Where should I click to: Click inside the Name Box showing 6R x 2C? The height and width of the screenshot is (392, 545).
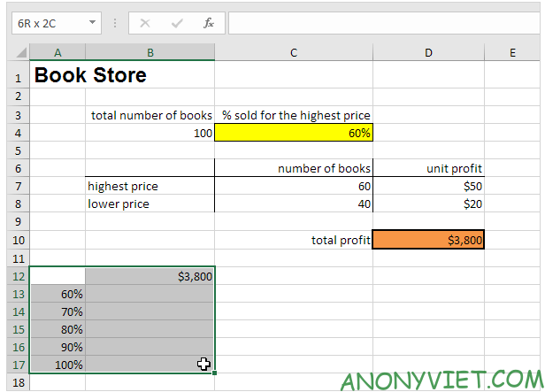46,22
